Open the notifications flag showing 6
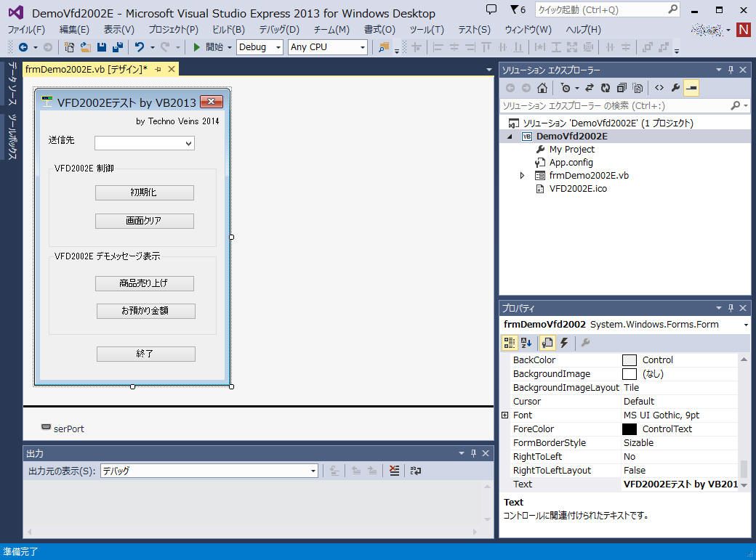The image size is (756, 560). pyautogui.click(x=518, y=9)
